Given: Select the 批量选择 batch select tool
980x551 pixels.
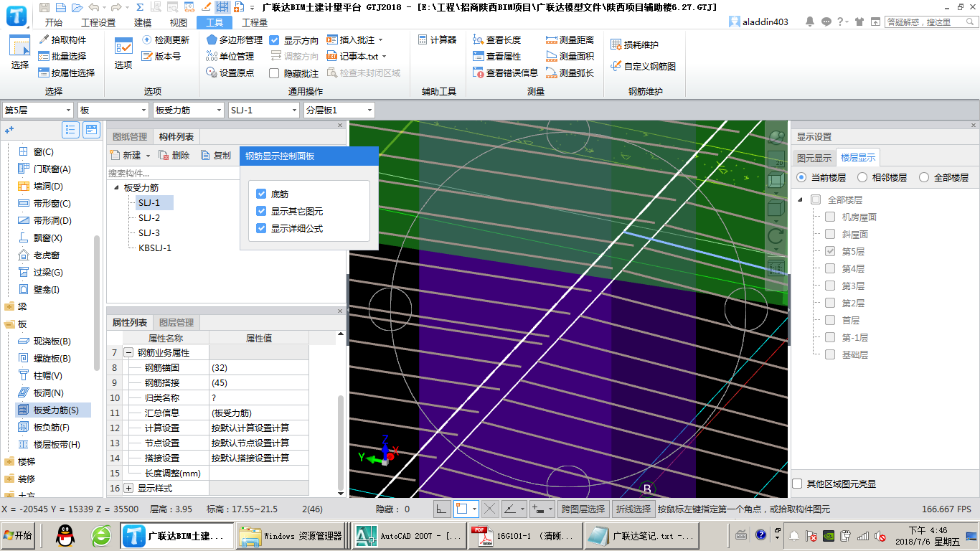Looking at the screenshot, I should (62, 56).
